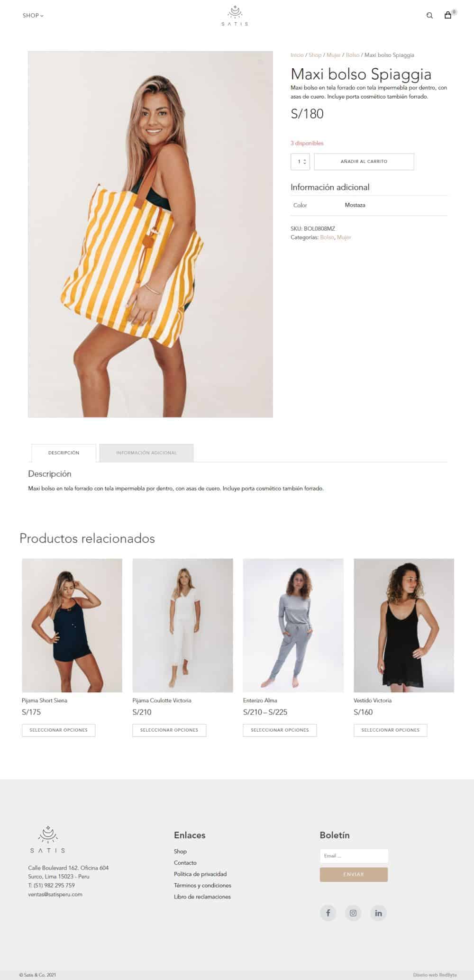Visit the LinkedIn social icon
Screen dimensions: 474x980
pyautogui.click(x=378, y=913)
